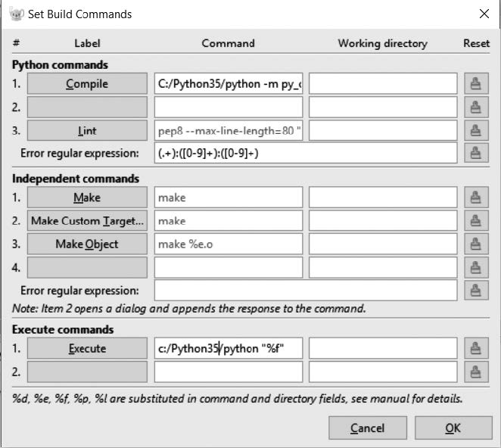Open the Make Custom Target label button
The height and width of the screenshot is (448, 501).
(87, 220)
